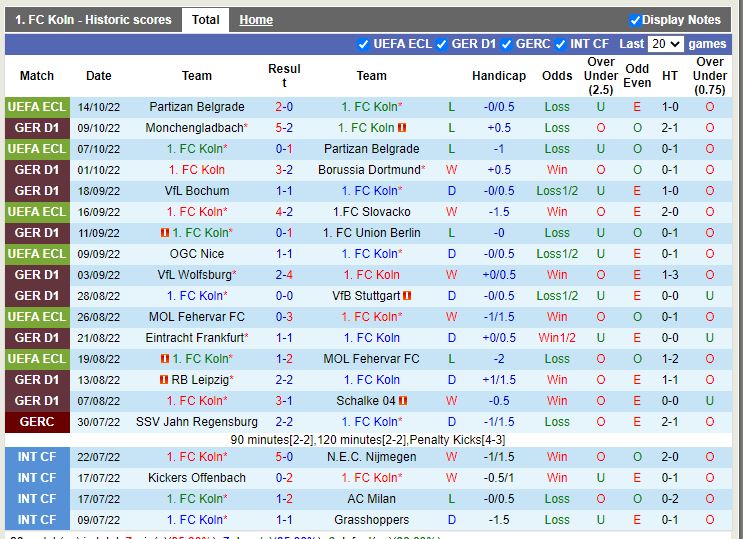The image size is (743, 539).
Task: Click red card icon in 09/10/22 Monchengladbach row
Action: (402, 128)
